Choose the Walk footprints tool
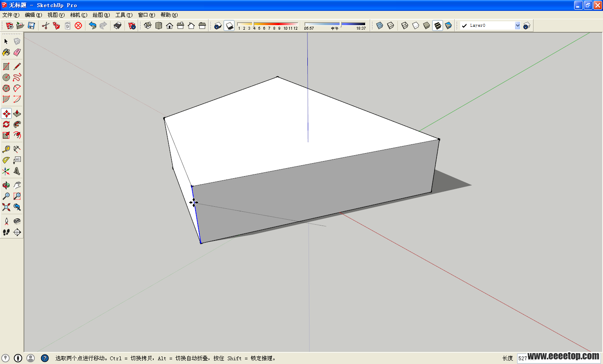 click(x=6, y=232)
